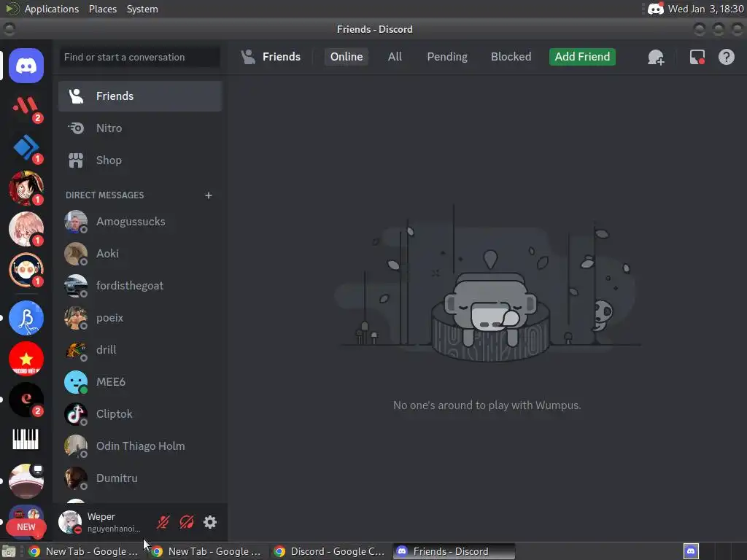Image resolution: width=747 pixels, height=560 pixels.
Task: Switch to the Pending friends tab
Action: click(x=447, y=57)
